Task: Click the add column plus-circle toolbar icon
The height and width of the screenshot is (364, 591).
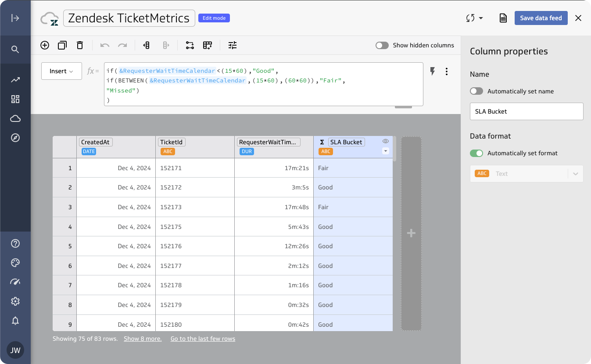Action: (45, 45)
